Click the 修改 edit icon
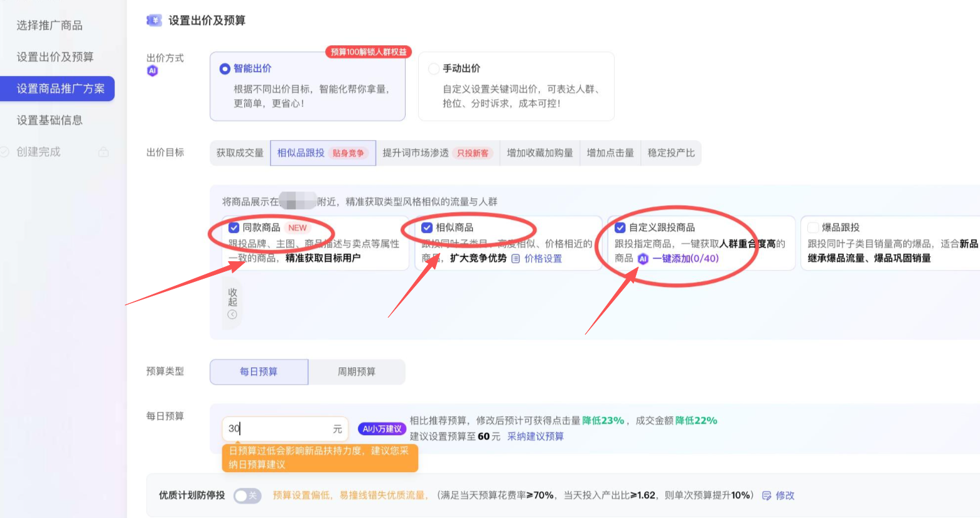Image resolution: width=980 pixels, height=518 pixels. click(767, 495)
